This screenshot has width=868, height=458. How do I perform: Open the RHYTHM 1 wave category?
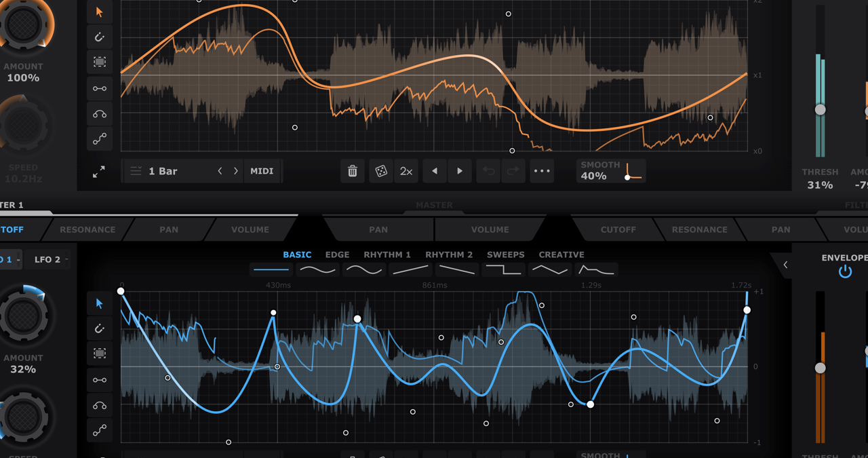(387, 254)
